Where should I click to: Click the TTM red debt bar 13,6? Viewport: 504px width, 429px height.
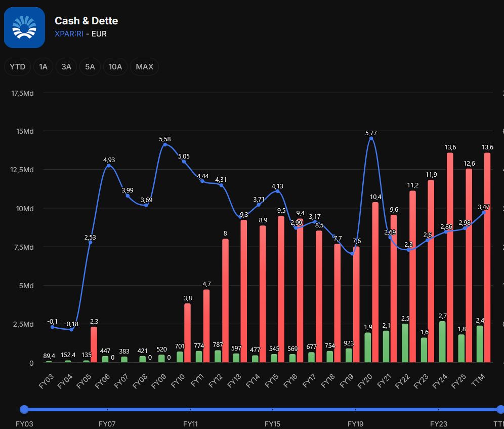click(487, 257)
